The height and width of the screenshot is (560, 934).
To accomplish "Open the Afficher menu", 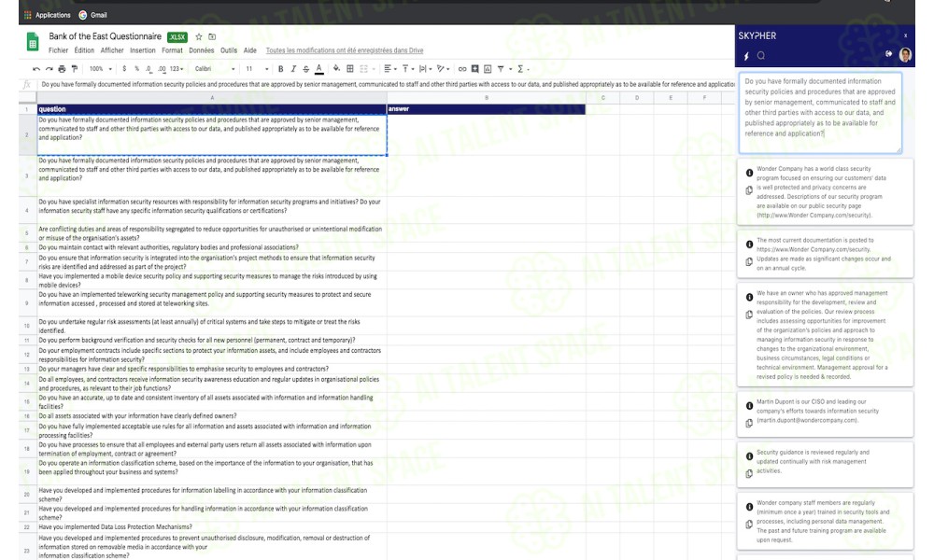I will pos(112,50).
